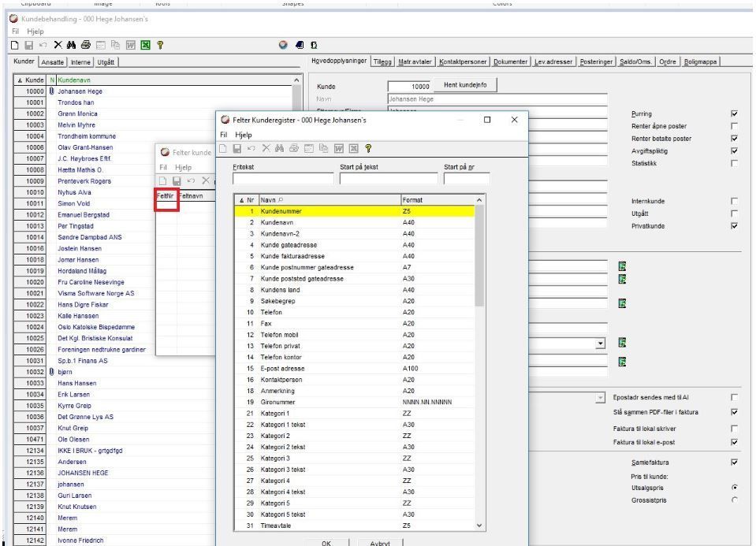This screenshot has height=546, width=756.
Task: Toggle the Purring checkbox
Action: pos(734,113)
